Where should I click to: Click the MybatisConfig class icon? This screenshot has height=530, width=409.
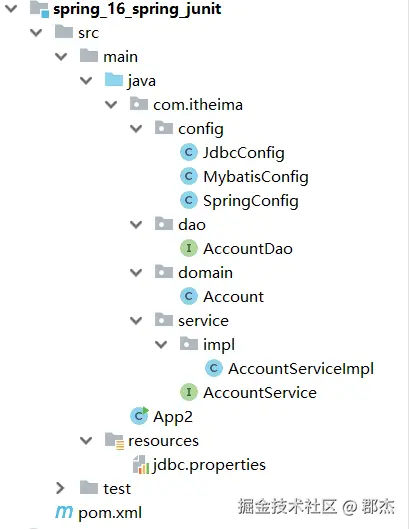point(189,176)
